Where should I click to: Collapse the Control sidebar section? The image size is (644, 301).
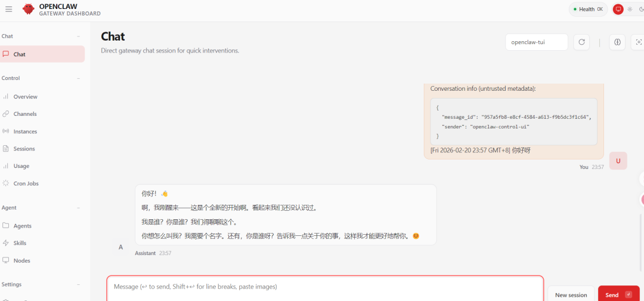(x=78, y=78)
